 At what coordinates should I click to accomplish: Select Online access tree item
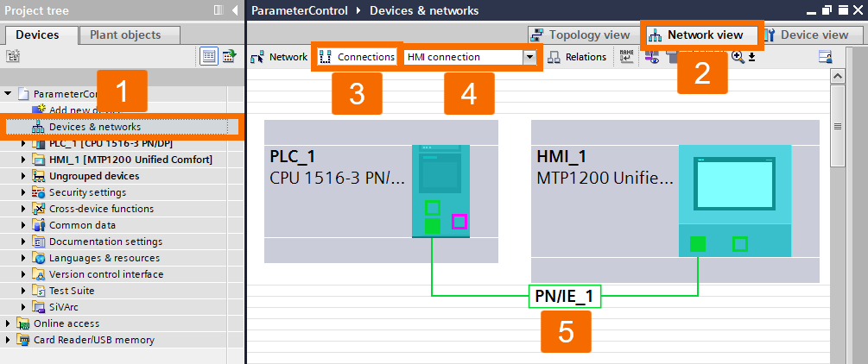tap(67, 323)
